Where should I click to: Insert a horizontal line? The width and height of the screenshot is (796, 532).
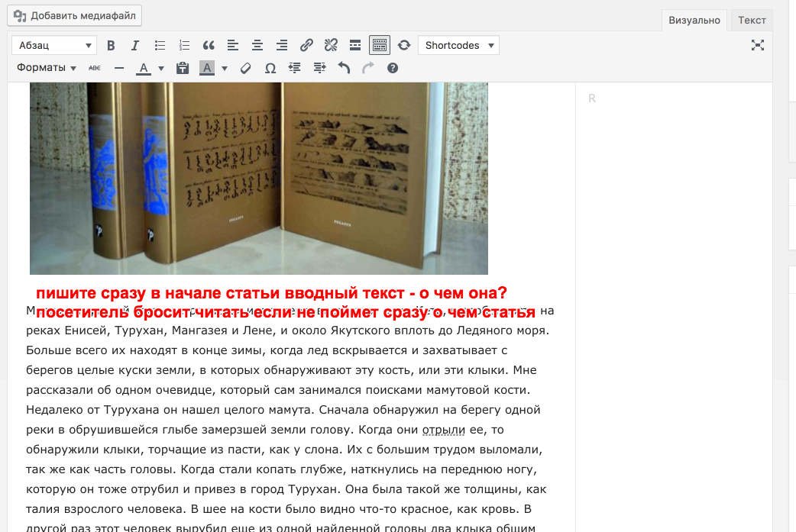point(119,68)
